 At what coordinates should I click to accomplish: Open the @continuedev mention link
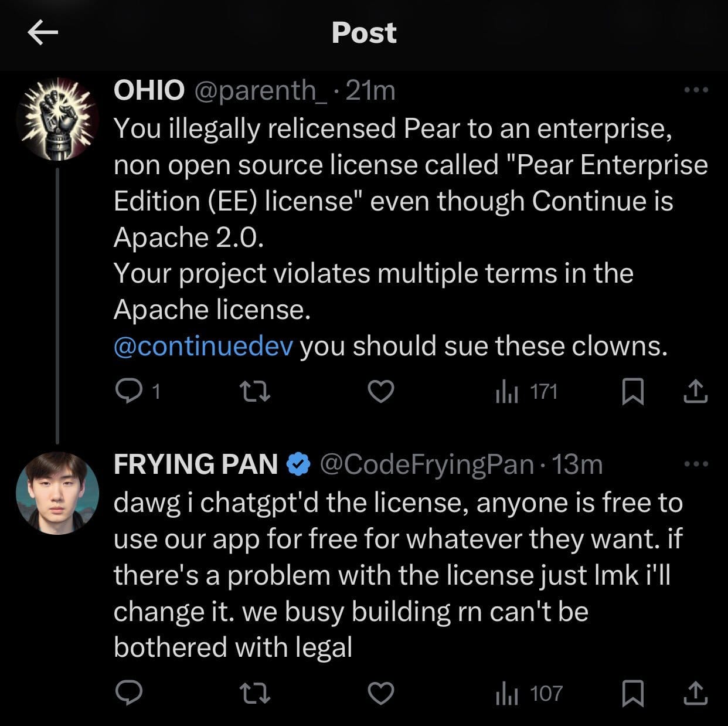coord(203,346)
